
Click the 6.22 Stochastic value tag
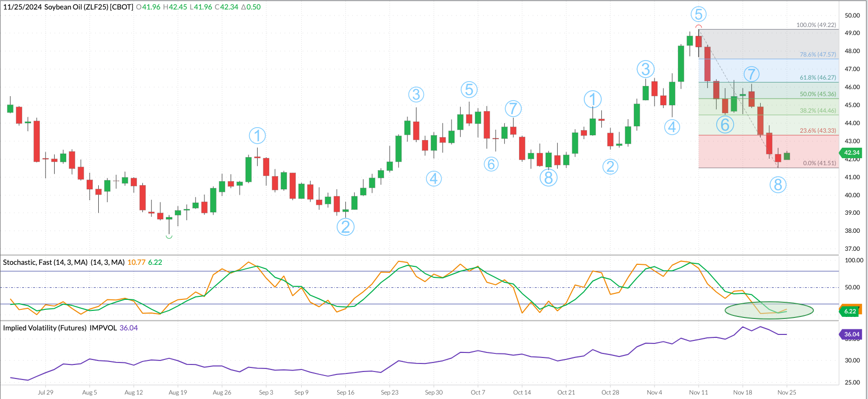click(x=850, y=311)
